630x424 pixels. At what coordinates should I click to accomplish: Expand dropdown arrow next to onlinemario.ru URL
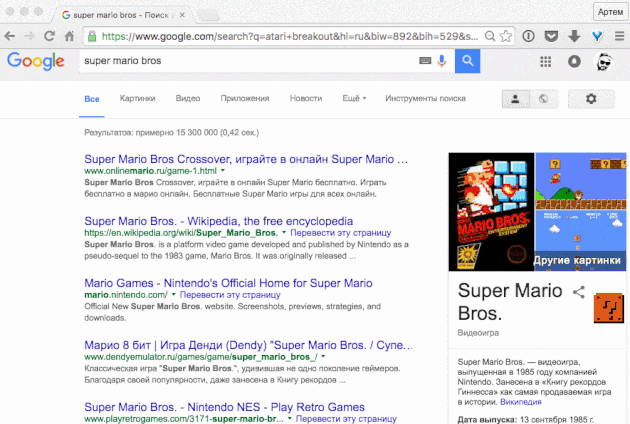pos(223,171)
